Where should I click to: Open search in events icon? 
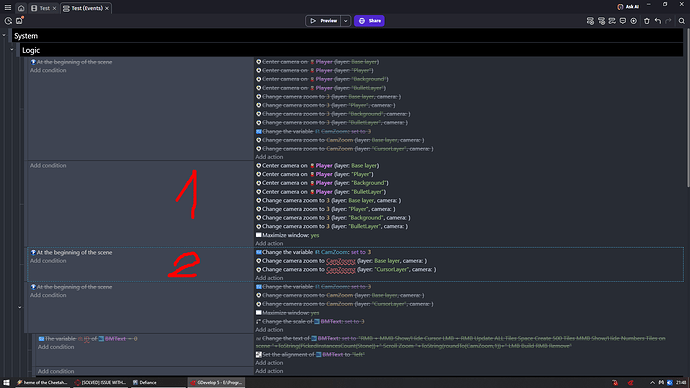coord(681,21)
